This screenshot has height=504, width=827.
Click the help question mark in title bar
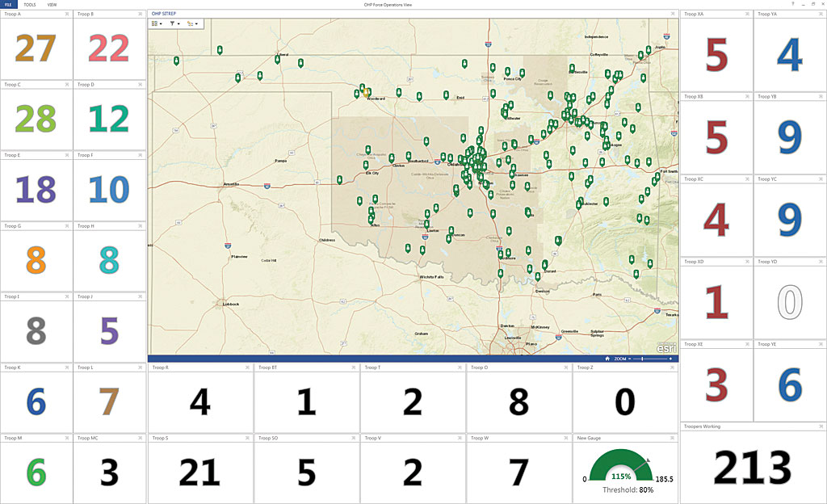793,4
